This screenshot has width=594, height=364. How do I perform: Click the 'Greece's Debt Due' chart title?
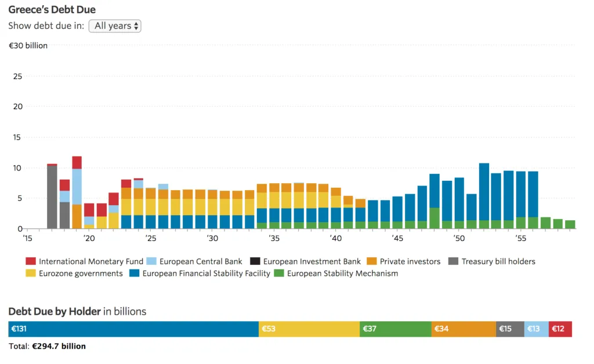pos(52,10)
